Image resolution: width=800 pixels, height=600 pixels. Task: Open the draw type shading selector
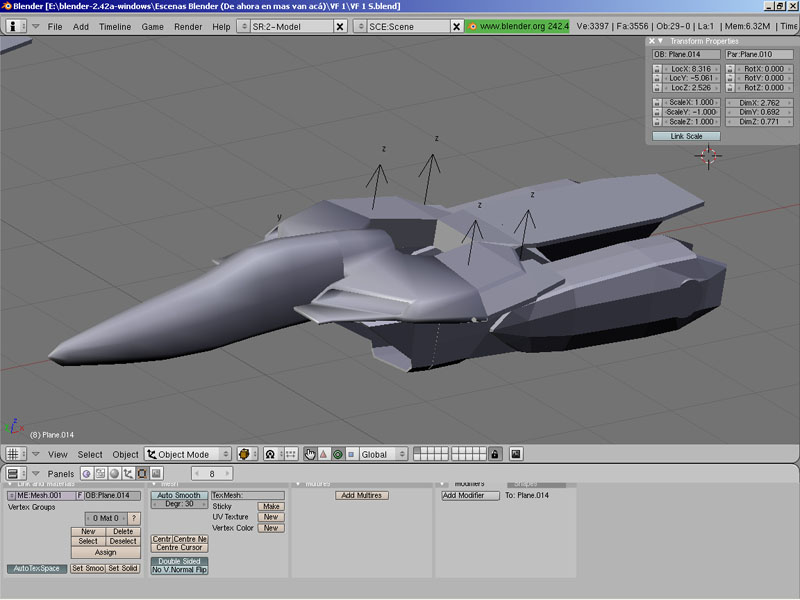click(244, 454)
